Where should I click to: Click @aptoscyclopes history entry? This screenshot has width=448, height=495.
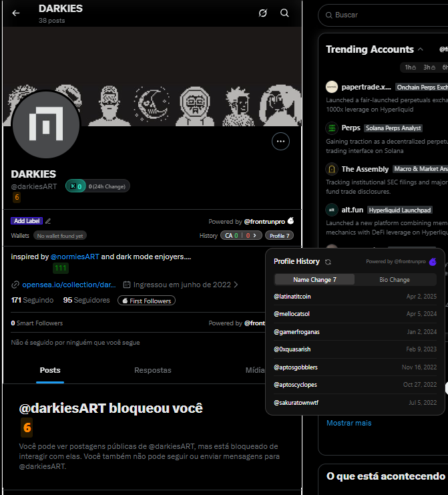point(295,385)
